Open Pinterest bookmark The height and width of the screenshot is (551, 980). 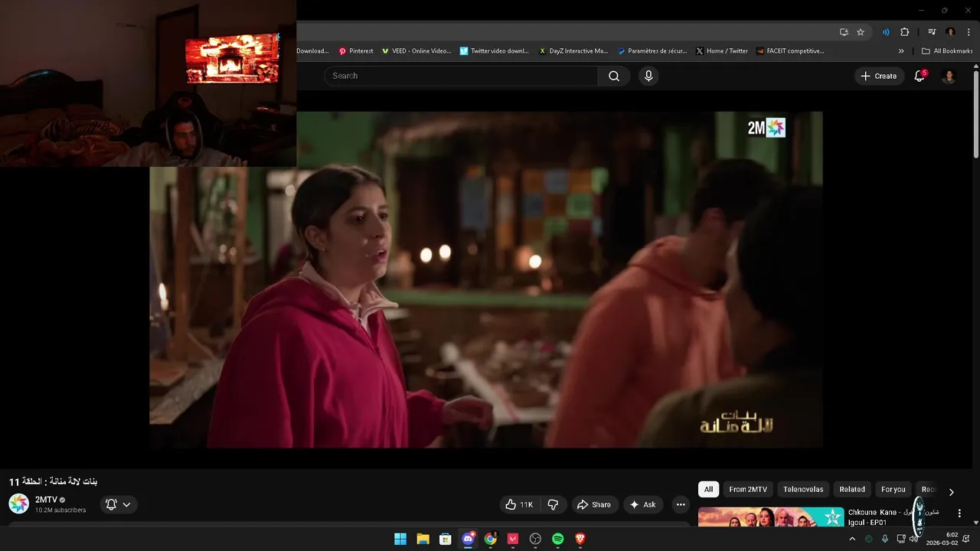coord(356,51)
